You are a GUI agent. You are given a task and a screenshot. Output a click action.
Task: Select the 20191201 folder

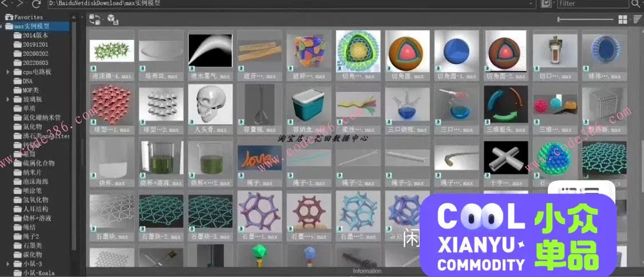35,44
